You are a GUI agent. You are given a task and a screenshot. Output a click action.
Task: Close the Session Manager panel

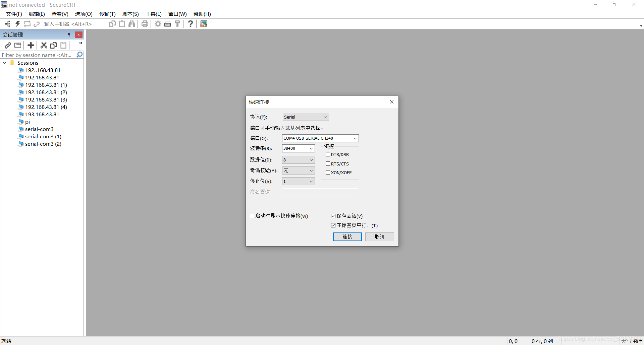point(79,34)
